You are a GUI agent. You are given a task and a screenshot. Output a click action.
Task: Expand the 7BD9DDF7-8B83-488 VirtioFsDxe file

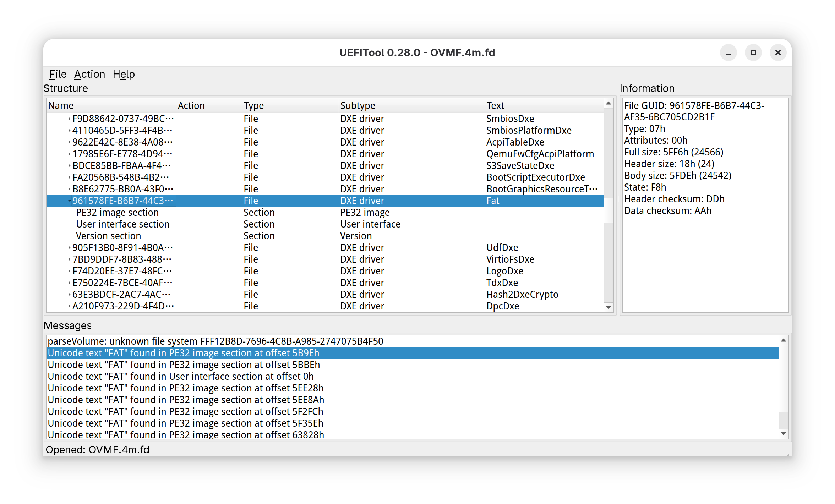click(x=69, y=259)
